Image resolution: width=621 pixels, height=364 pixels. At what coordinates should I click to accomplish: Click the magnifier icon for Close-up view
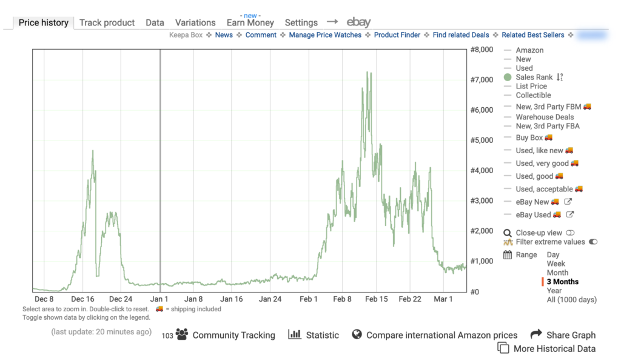tap(508, 233)
